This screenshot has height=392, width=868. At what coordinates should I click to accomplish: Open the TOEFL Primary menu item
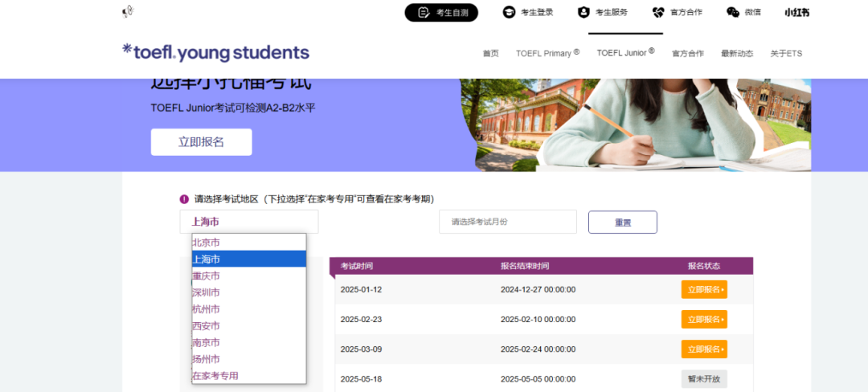pyautogui.click(x=547, y=53)
